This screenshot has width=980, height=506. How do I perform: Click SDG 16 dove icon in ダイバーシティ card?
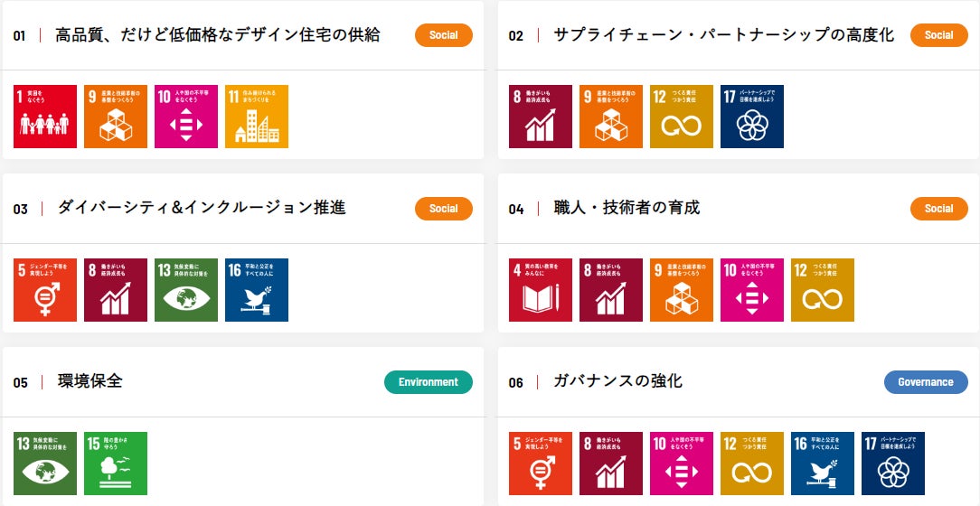point(257,290)
